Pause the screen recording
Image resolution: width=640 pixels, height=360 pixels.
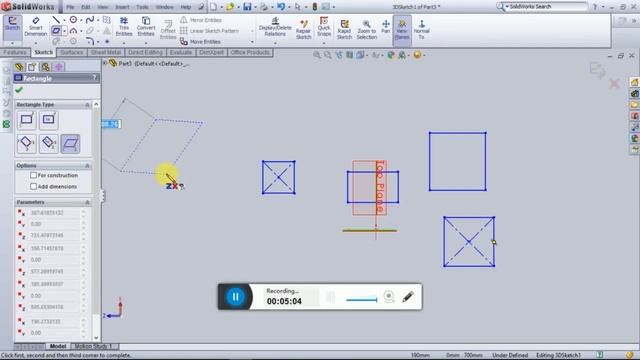pos(236,297)
